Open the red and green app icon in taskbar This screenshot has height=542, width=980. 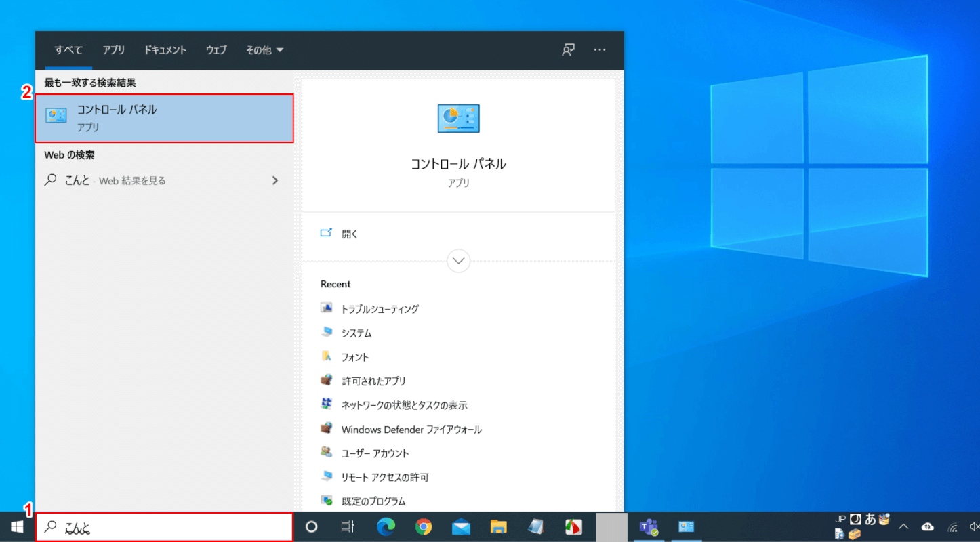click(573, 526)
